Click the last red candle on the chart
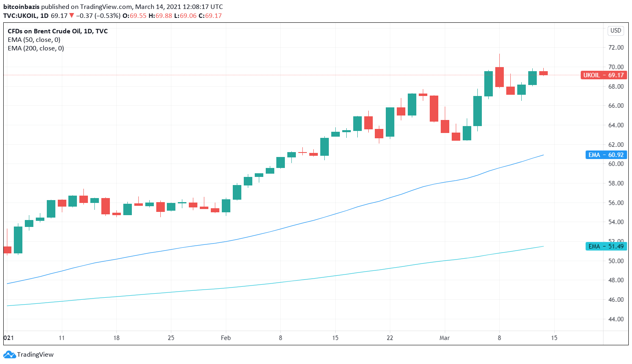Screen dimensions: 632x364 click(x=543, y=73)
